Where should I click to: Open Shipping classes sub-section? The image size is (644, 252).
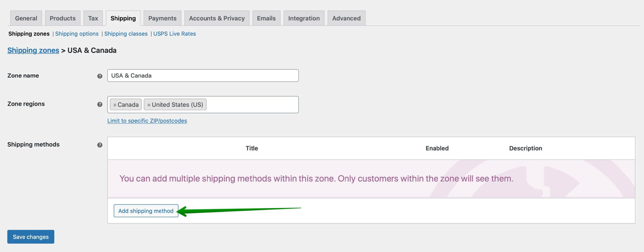[126, 34]
